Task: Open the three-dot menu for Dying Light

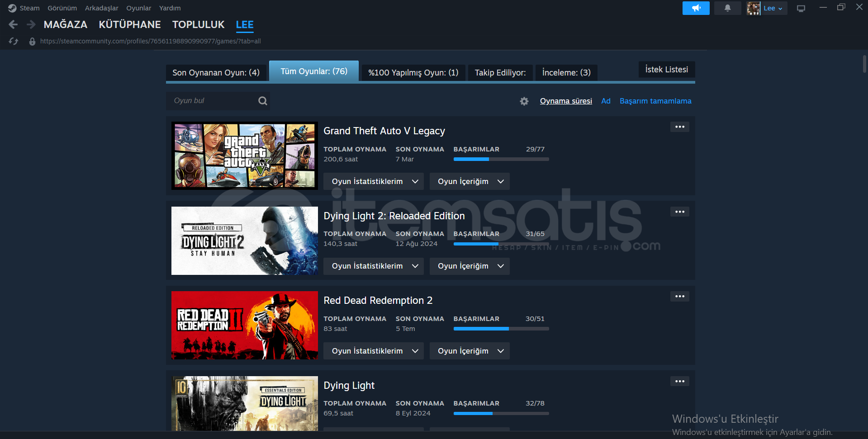Action: (x=680, y=382)
